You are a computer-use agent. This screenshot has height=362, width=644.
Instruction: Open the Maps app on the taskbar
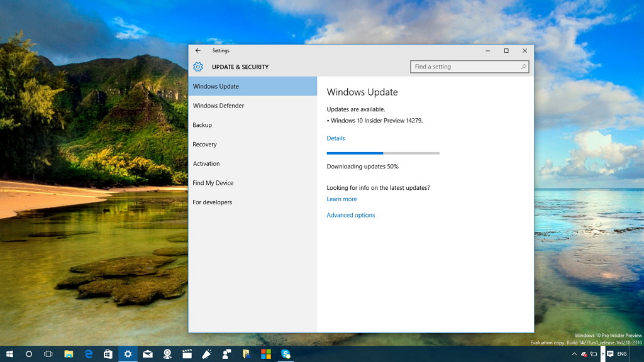[165, 354]
